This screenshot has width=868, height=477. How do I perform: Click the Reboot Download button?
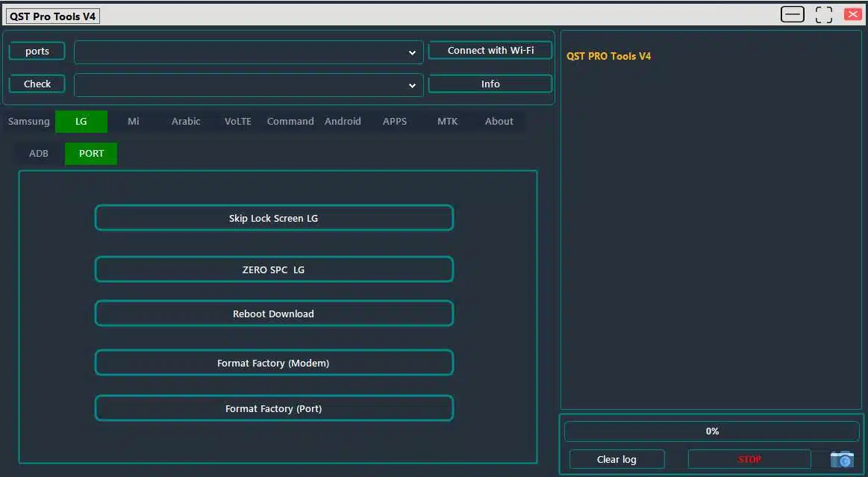click(x=274, y=314)
